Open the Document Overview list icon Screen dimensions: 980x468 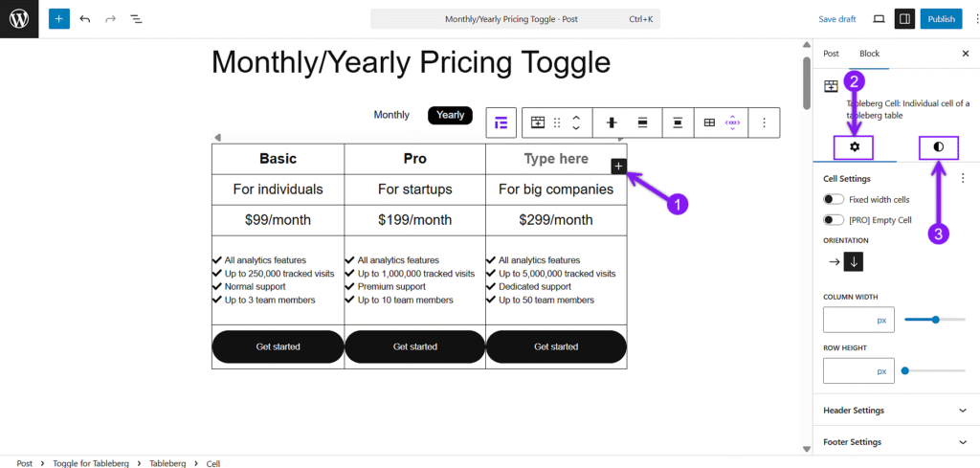(136, 19)
